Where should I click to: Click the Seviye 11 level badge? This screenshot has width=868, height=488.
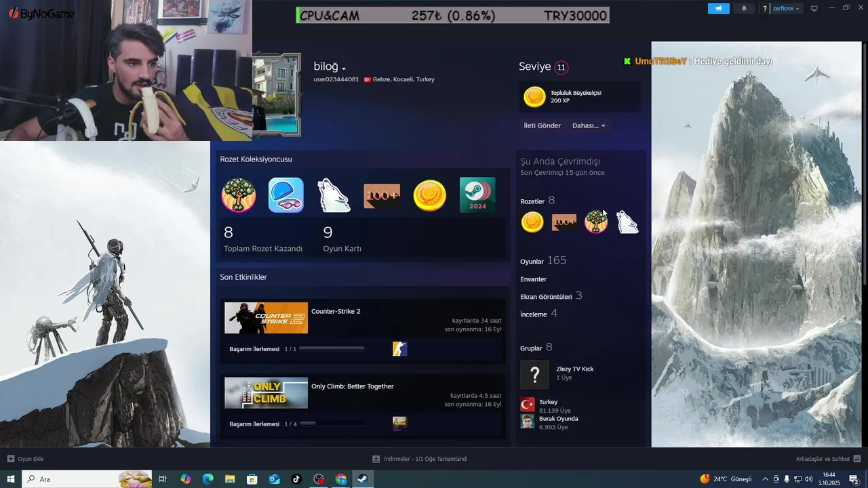click(561, 67)
